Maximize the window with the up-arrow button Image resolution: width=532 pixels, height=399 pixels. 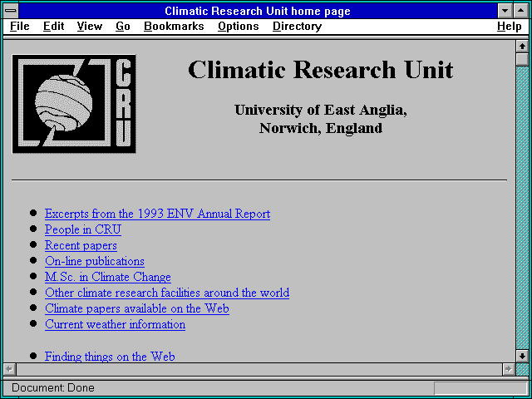click(521, 11)
